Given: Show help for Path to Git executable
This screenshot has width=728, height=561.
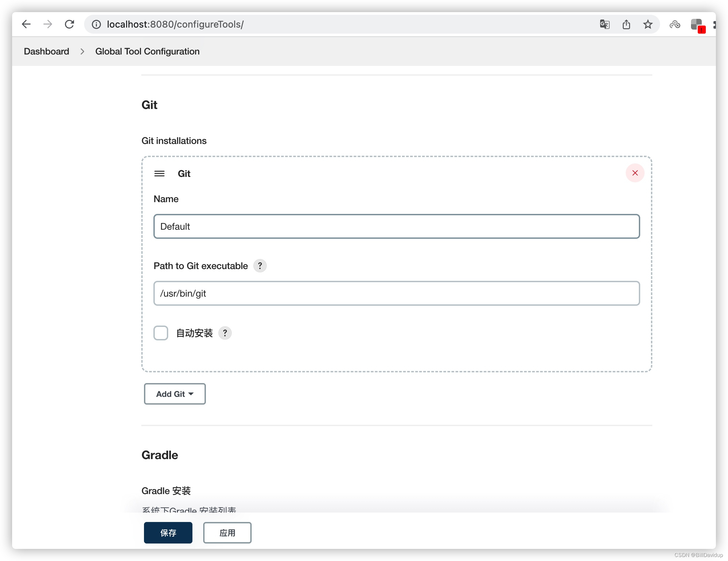Looking at the screenshot, I should coord(260,266).
